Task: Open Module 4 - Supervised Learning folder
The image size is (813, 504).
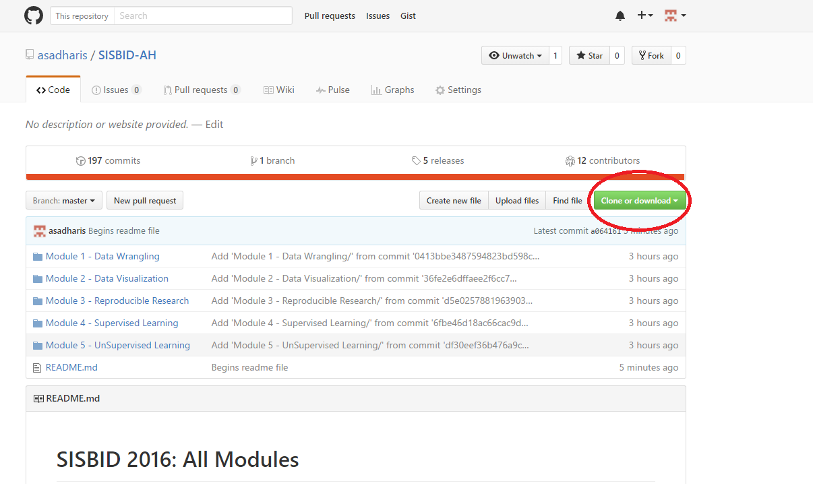Action: pyautogui.click(x=112, y=323)
